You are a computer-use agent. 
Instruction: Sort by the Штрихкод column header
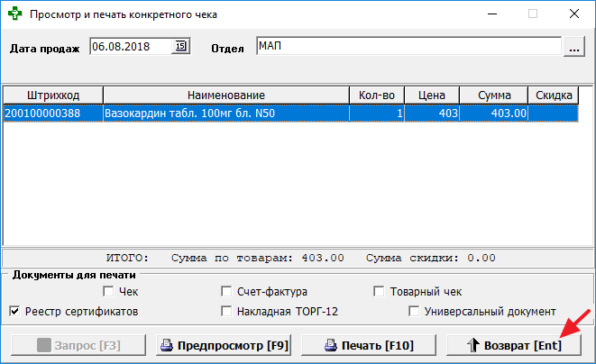53,95
